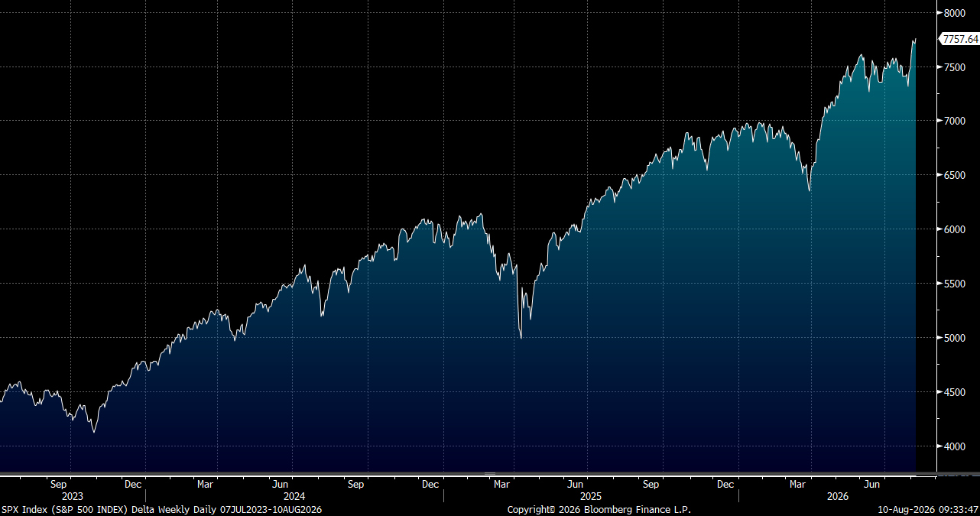Select the 6500 y-axis value
The height and width of the screenshot is (516, 980).
[x=954, y=176]
